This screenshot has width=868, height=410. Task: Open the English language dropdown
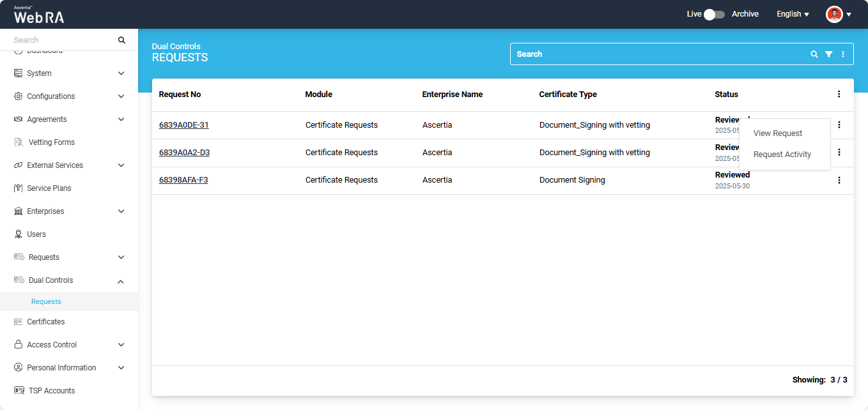(x=793, y=14)
